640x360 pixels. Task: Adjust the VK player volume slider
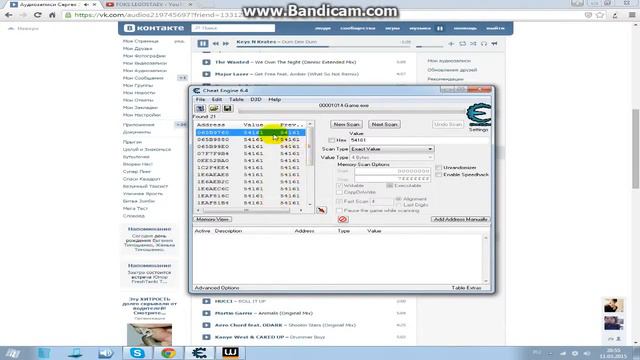pyautogui.click(x=429, y=47)
